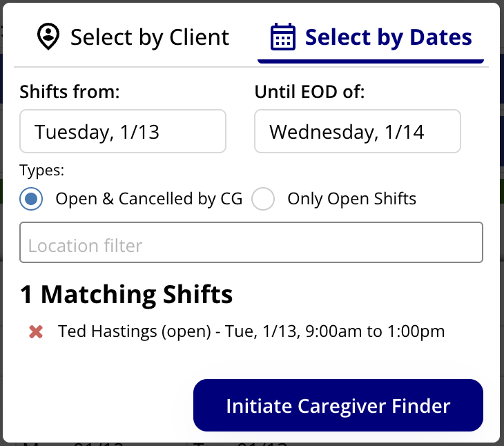
Task: Click into the Location filter field
Action: [x=251, y=242]
